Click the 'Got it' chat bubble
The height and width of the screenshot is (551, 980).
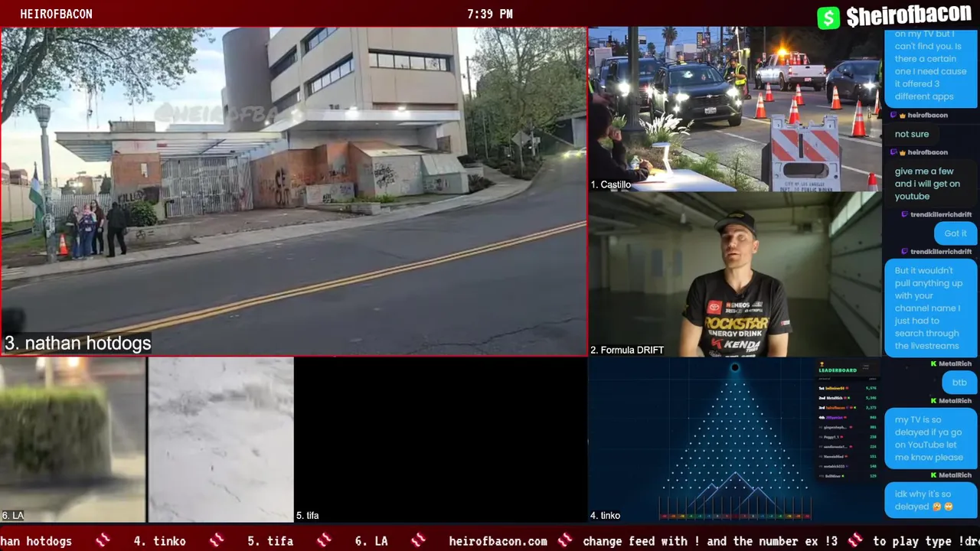click(x=955, y=233)
